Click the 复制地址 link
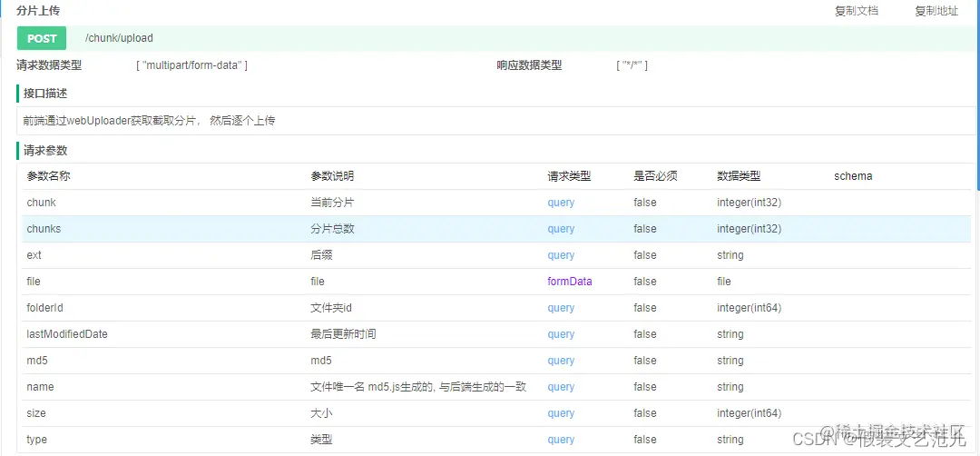 tap(936, 11)
